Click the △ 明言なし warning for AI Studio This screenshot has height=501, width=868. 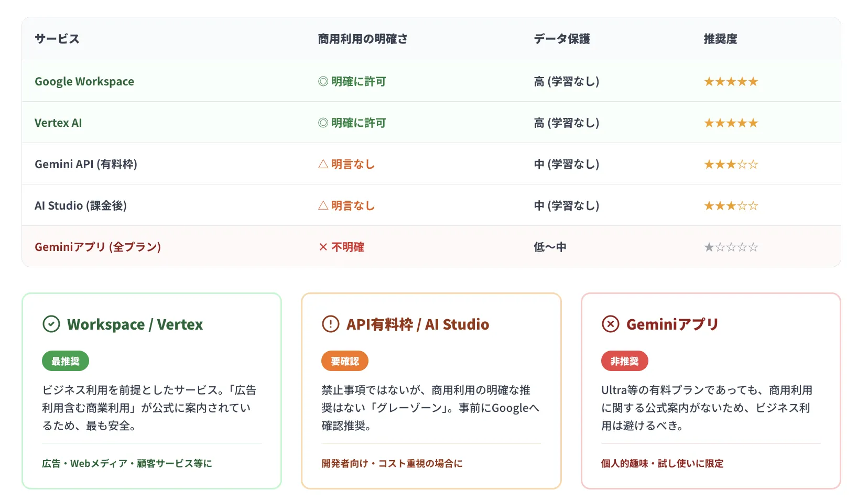click(x=346, y=205)
